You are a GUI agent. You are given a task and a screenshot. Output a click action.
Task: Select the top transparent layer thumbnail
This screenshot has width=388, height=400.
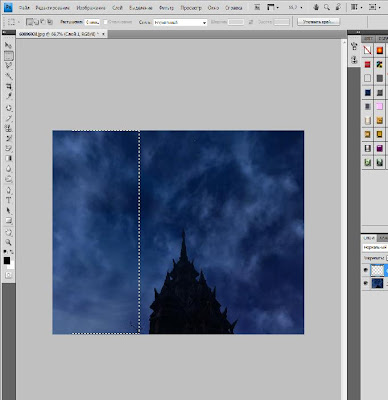point(377,270)
